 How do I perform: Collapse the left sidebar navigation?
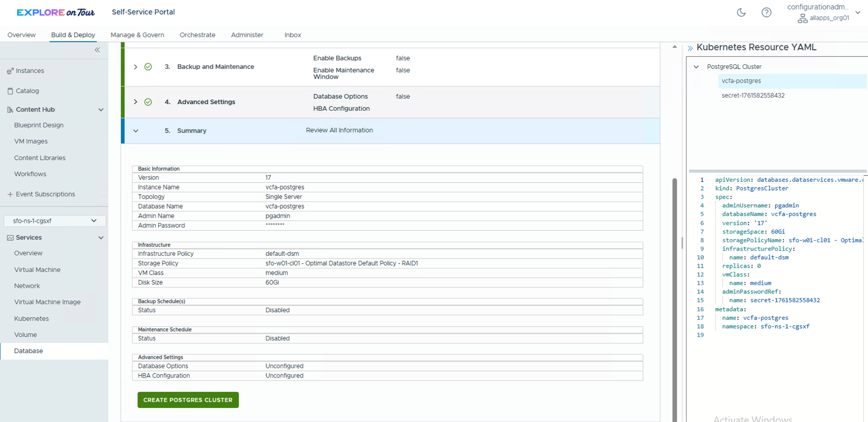coord(97,50)
